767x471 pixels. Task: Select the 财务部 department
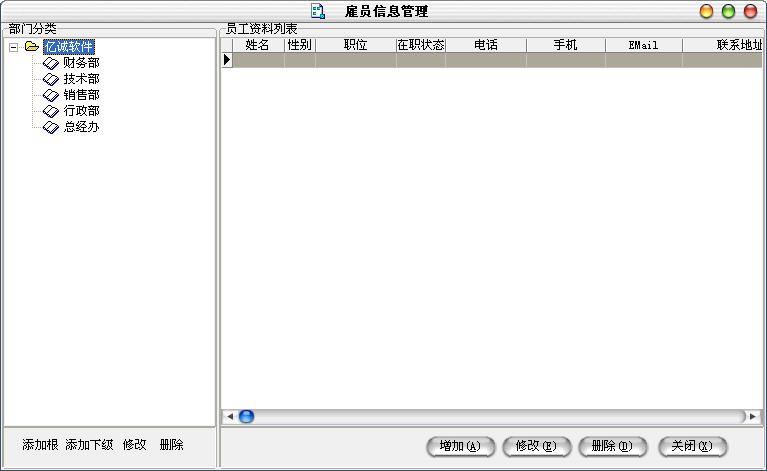81,63
